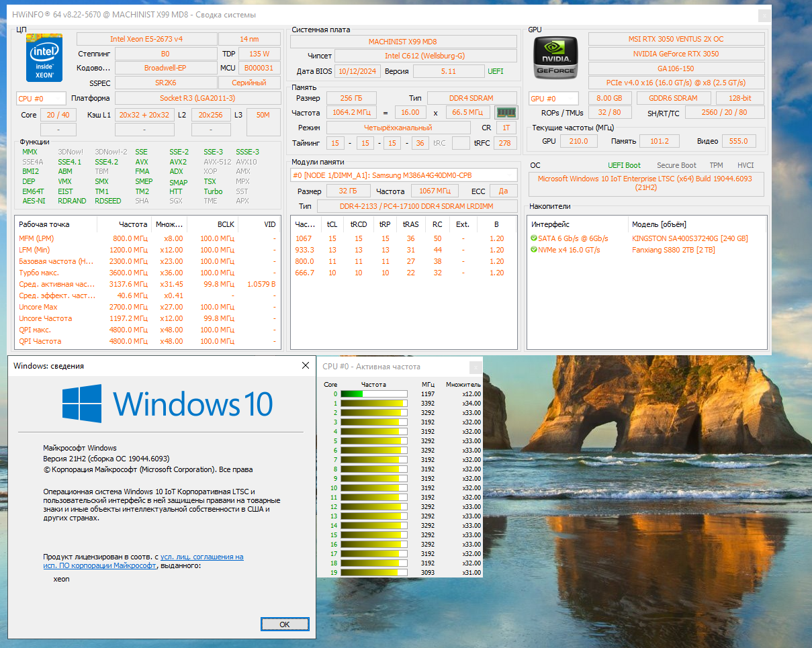The width and height of the screenshot is (812, 648).
Task: Click the GDDR6 SDRAM video memory field
Action: click(x=672, y=98)
